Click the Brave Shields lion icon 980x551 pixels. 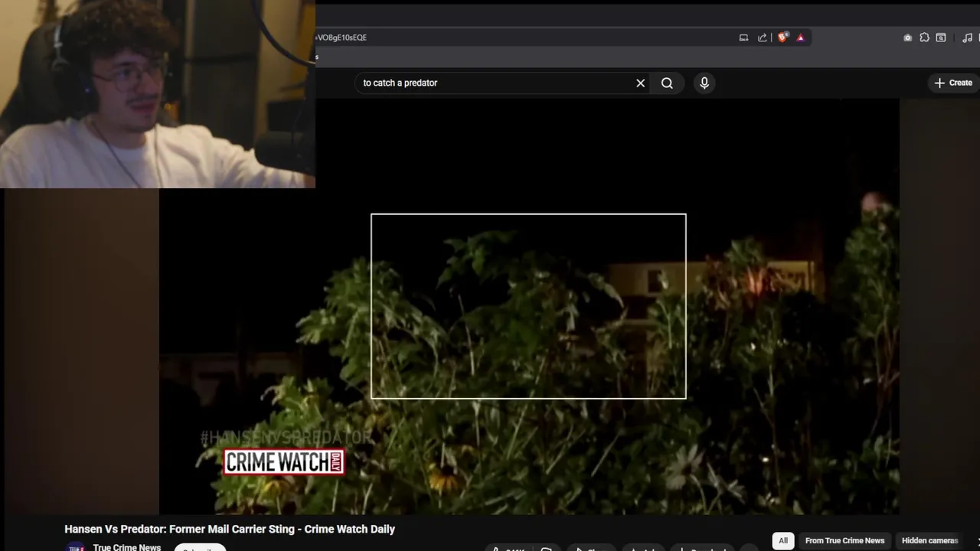tap(782, 37)
